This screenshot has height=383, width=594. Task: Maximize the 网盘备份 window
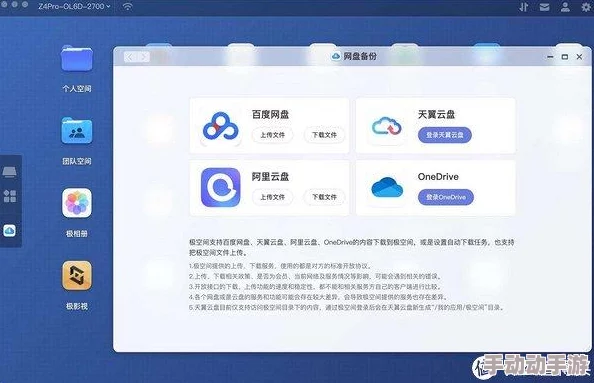pyautogui.click(x=565, y=57)
